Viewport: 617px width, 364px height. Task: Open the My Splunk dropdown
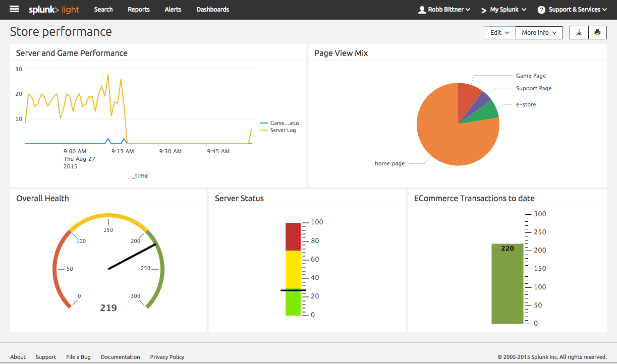point(503,10)
